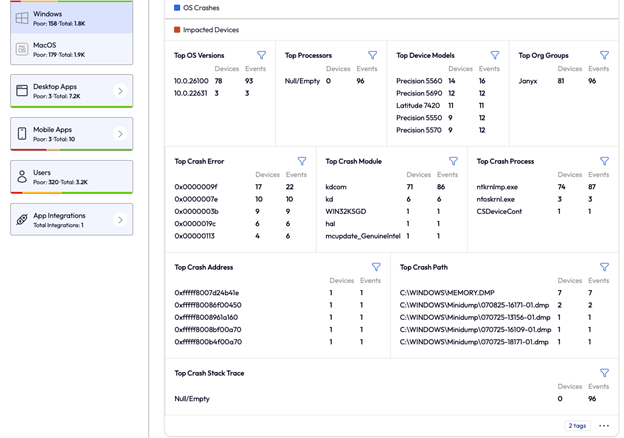
Task: Filter Top Crash Address widget
Action: [376, 267]
